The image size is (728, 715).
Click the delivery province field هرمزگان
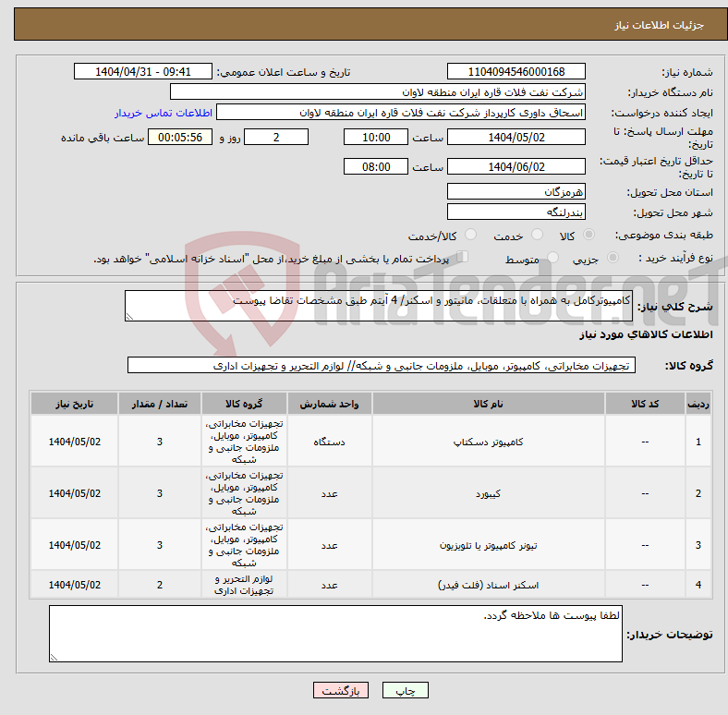click(516, 191)
